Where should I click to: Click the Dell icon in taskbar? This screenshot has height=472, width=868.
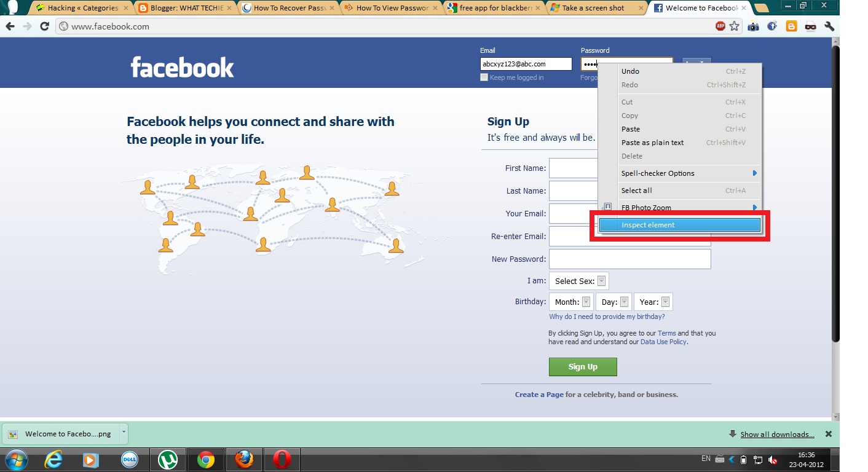pos(129,459)
